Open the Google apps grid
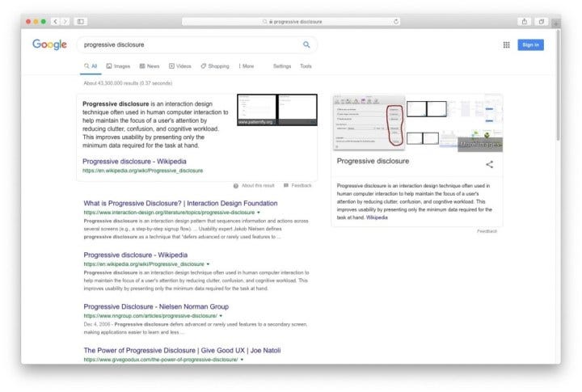Viewport: 582px width, 392px height. pyautogui.click(x=506, y=45)
